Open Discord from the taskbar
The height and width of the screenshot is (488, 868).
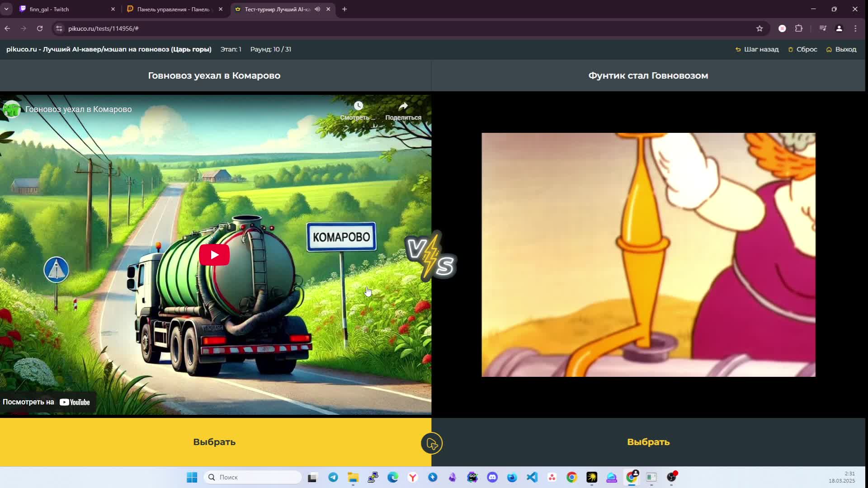[x=492, y=477]
